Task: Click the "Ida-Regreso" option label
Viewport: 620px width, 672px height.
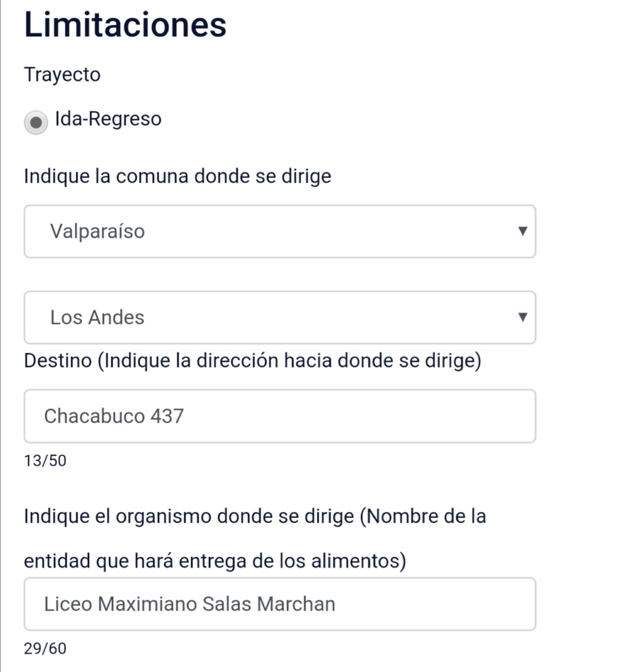Action: point(108,119)
